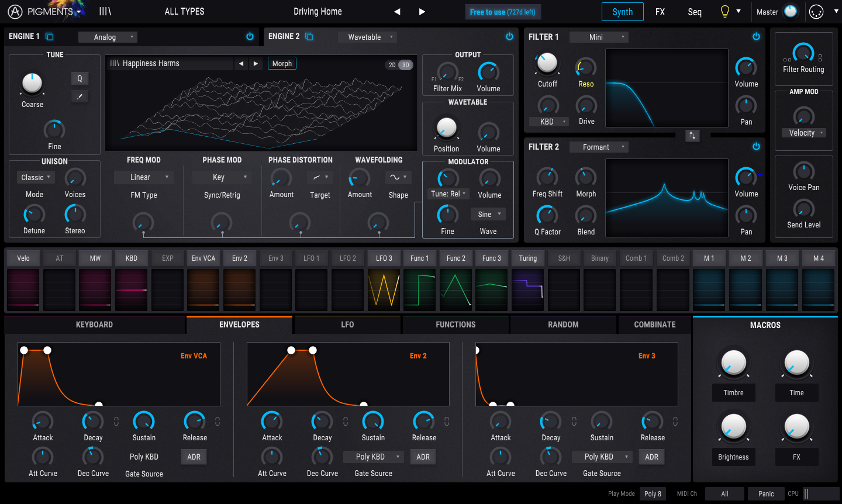Adjust the Filter Routing knob
The image size is (842, 504).
pos(803,53)
